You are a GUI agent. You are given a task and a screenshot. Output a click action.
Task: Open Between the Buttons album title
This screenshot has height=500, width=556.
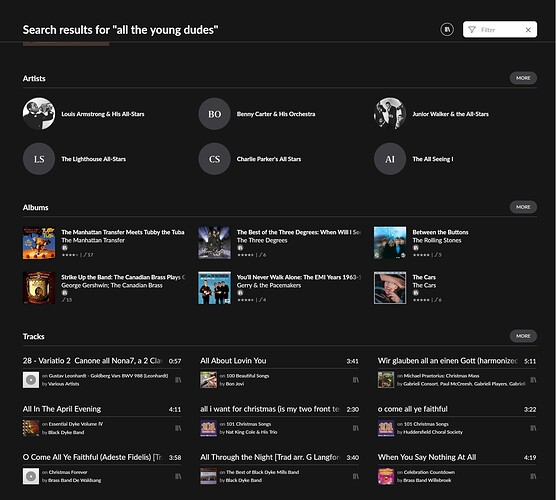440,232
